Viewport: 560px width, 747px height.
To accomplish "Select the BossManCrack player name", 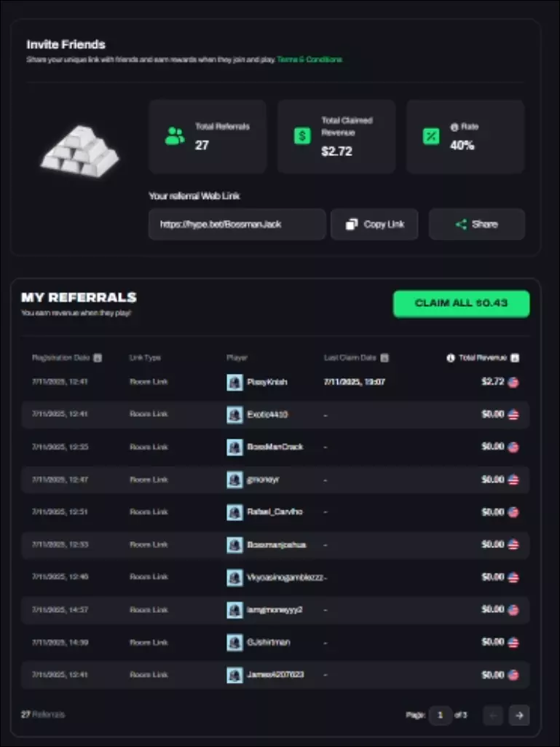I will [x=275, y=447].
